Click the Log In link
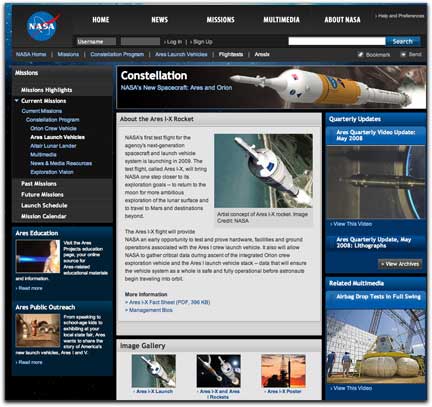Image resolution: width=432 pixels, height=407 pixels. tap(173, 42)
